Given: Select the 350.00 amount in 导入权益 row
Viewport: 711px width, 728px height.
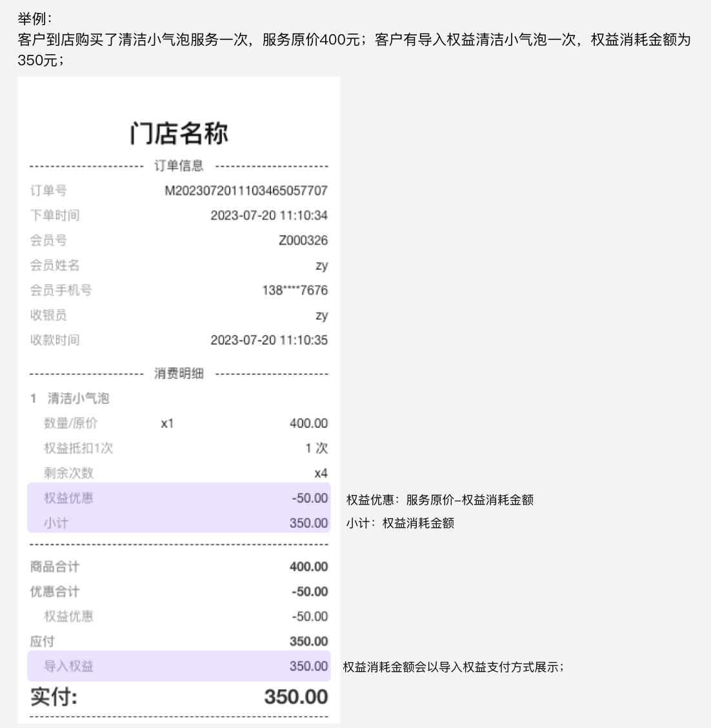Looking at the screenshot, I should pos(308,666).
